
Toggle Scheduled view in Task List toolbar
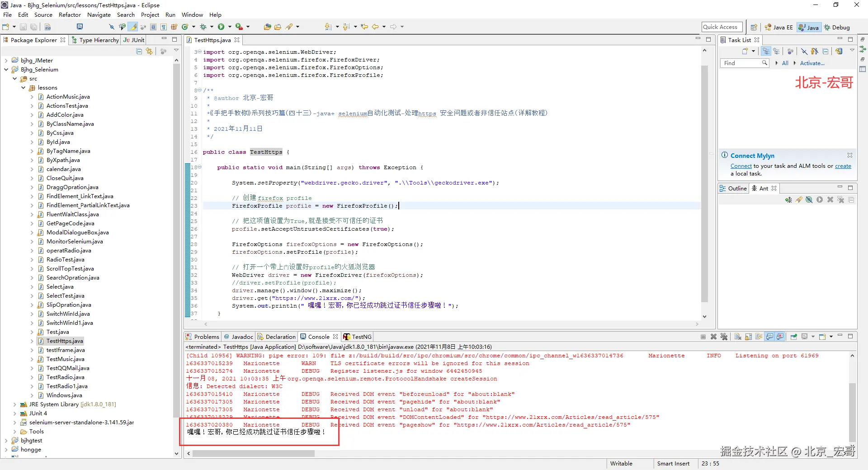pyautogui.click(x=776, y=51)
